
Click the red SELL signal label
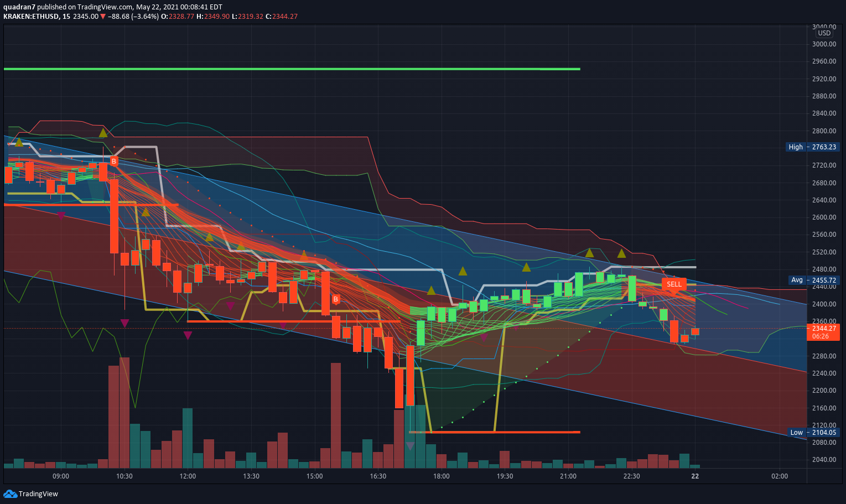[x=674, y=284]
